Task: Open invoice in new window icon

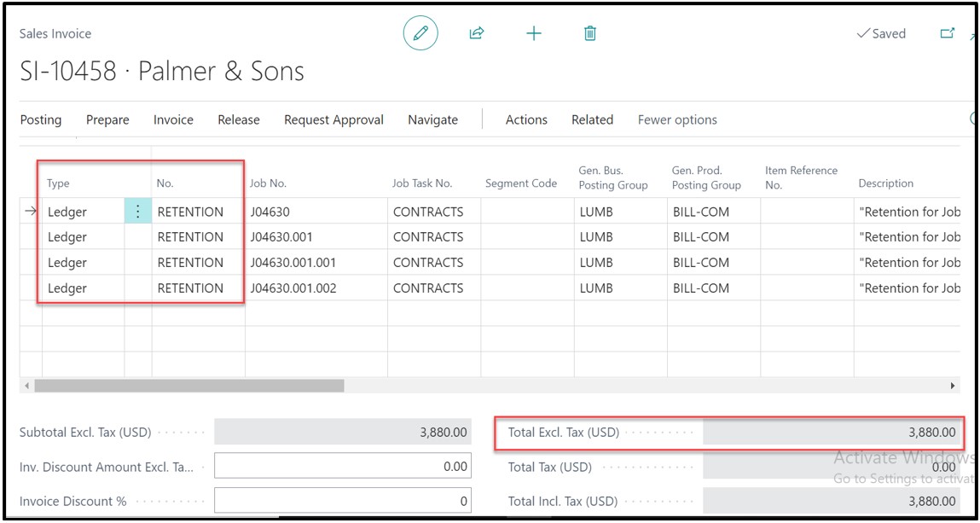Action: tap(947, 34)
